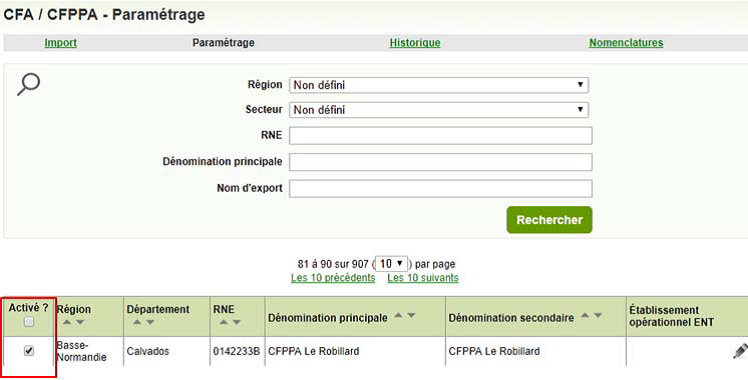
Task: Go to Les 10 précédents
Action: click(x=333, y=277)
